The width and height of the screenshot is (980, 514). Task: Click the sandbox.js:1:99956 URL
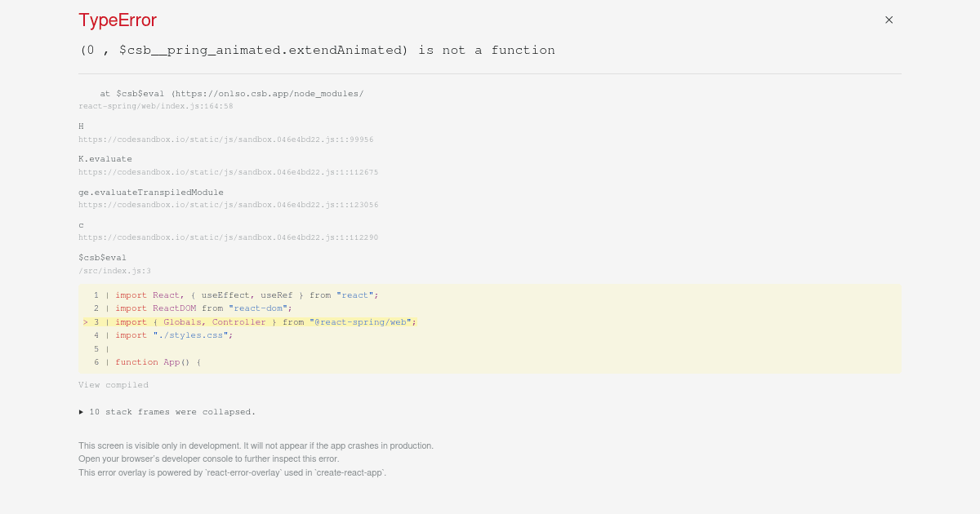(x=226, y=139)
